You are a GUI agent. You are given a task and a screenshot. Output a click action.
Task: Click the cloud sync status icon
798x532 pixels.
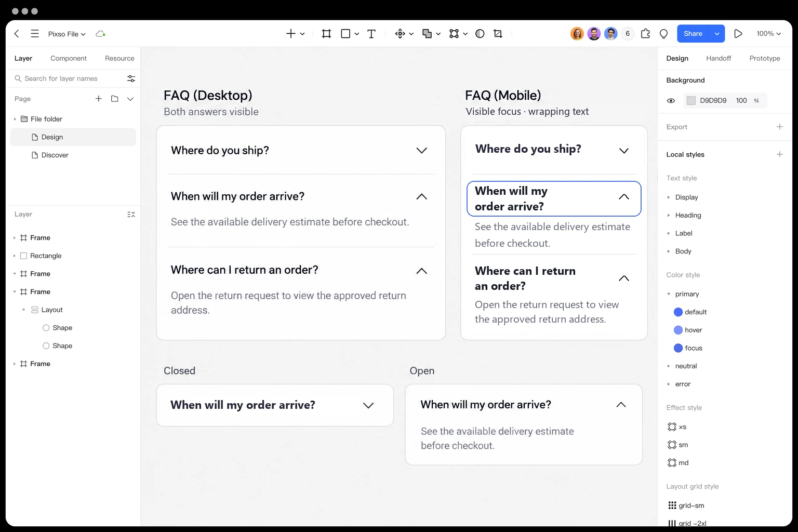pos(100,34)
